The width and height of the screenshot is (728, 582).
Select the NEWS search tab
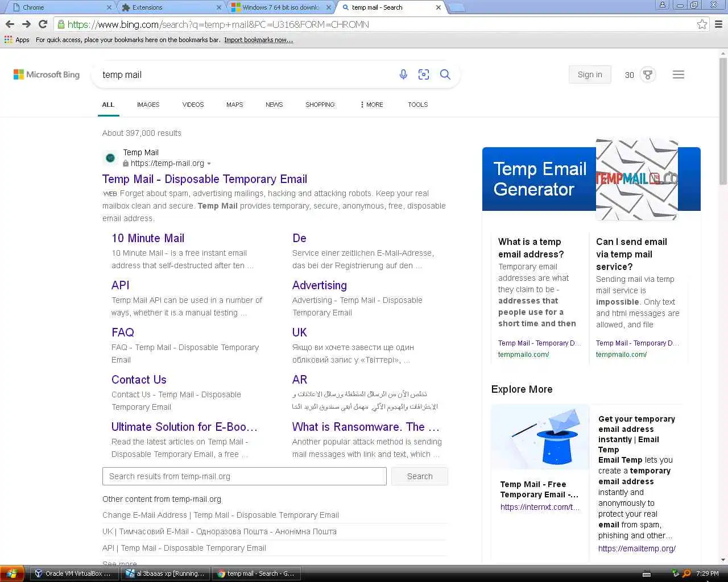tap(274, 105)
